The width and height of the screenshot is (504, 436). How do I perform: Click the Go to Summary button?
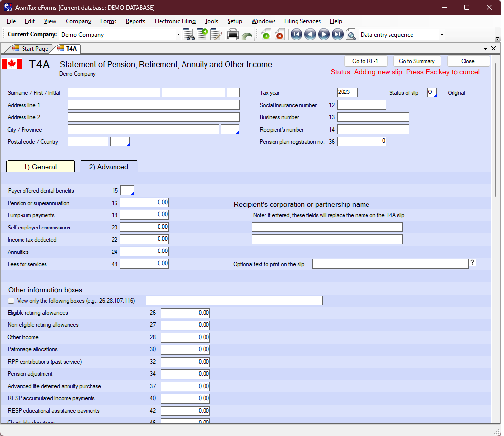coord(417,61)
